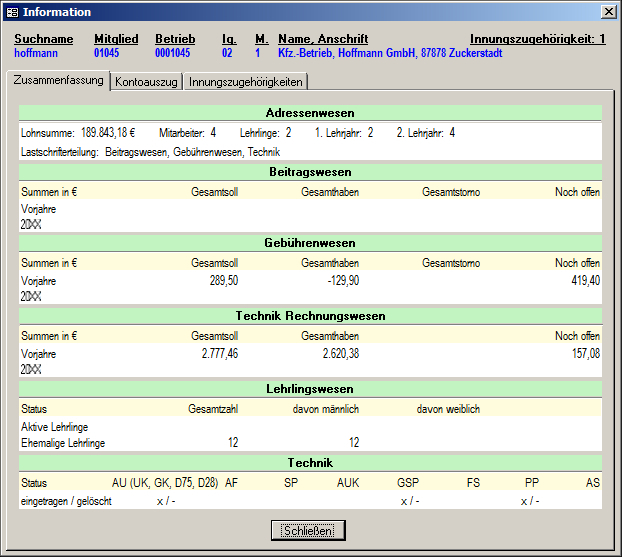This screenshot has width=622, height=557.
Task: Close the Information dialog with the X
Action: tap(607, 12)
